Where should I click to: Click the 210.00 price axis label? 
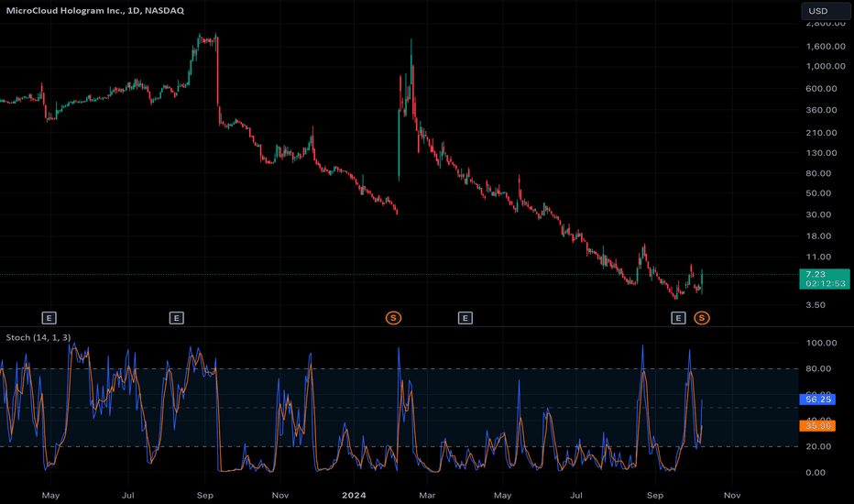click(821, 132)
